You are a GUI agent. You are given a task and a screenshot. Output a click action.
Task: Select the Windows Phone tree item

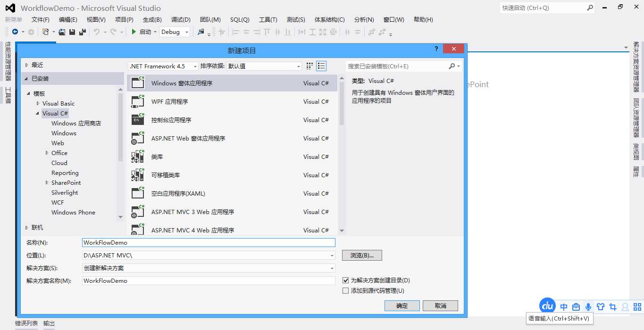(73, 213)
